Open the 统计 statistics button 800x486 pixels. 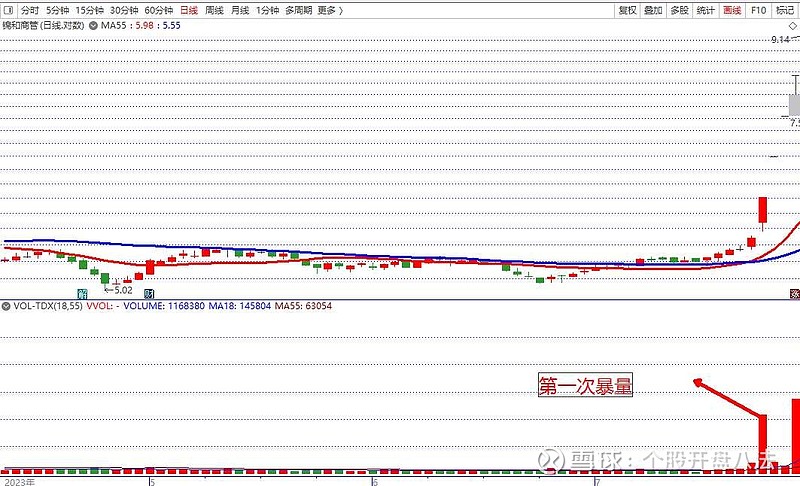click(706, 10)
